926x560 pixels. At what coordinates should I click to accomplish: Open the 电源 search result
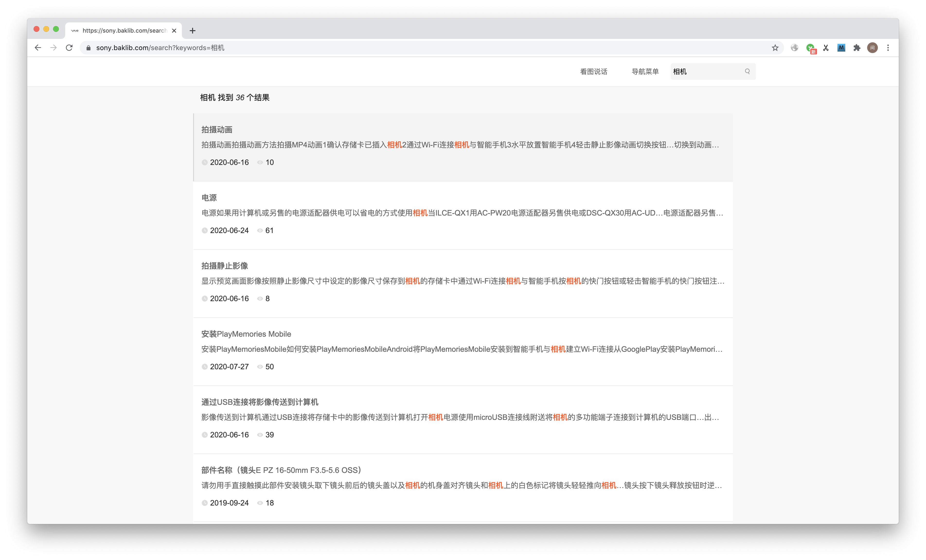click(x=209, y=198)
